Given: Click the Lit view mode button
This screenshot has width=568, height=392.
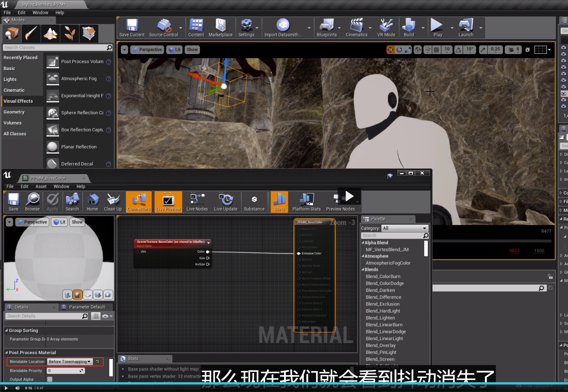Looking at the screenshot, I should click(x=174, y=50).
